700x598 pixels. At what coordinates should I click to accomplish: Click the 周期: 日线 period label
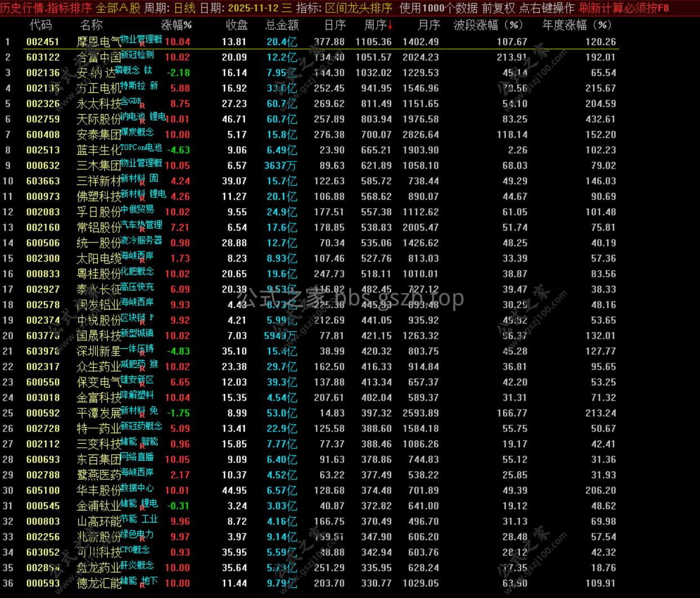tap(170, 8)
